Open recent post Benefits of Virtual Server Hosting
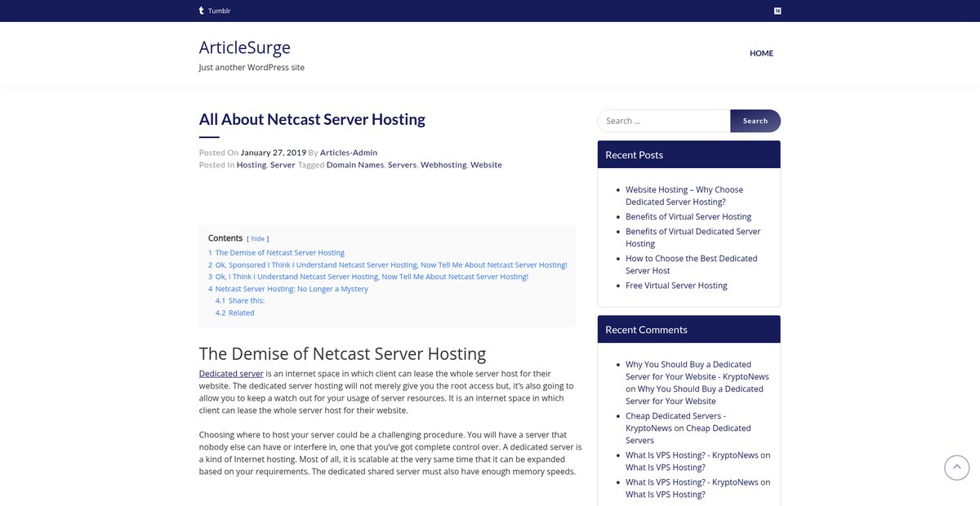 click(688, 217)
